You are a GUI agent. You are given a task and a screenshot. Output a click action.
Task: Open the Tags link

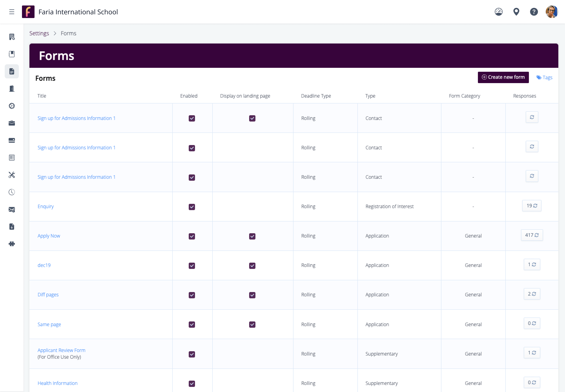(x=544, y=78)
